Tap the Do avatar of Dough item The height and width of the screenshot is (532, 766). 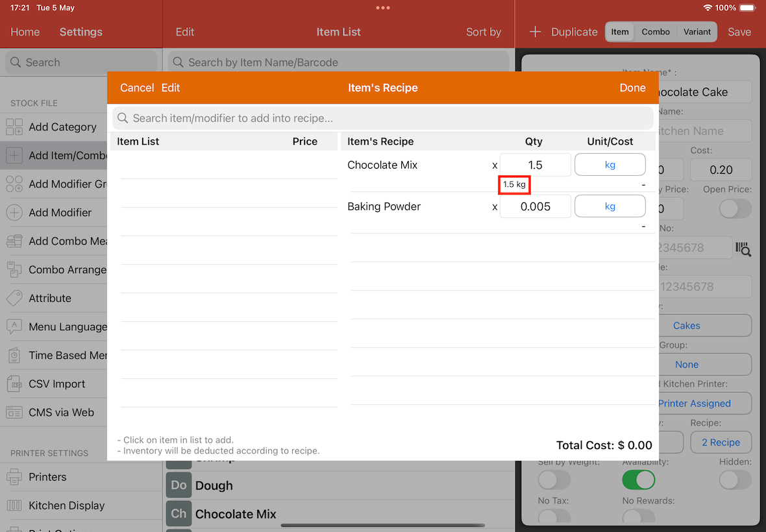click(x=179, y=486)
